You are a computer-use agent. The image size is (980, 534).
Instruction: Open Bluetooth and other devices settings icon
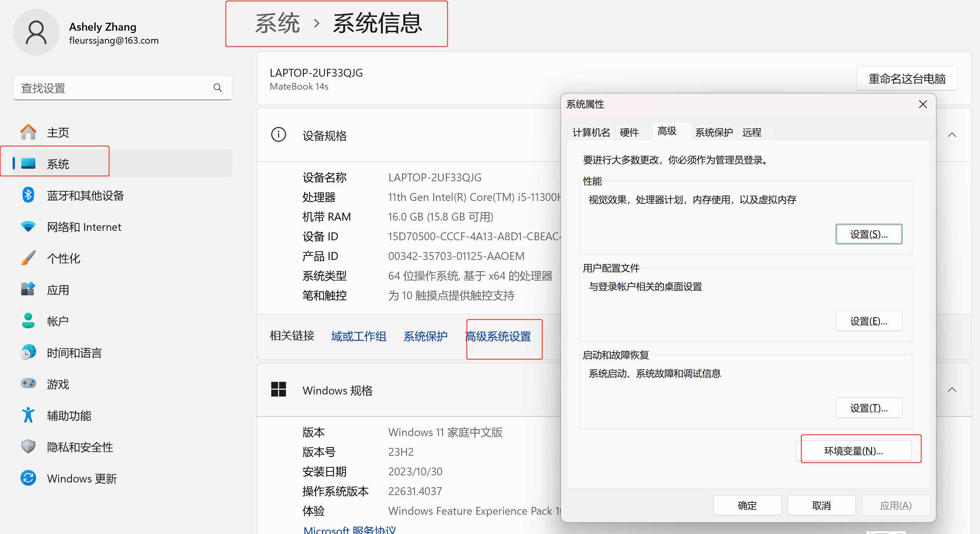pyautogui.click(x=28, y=195)
